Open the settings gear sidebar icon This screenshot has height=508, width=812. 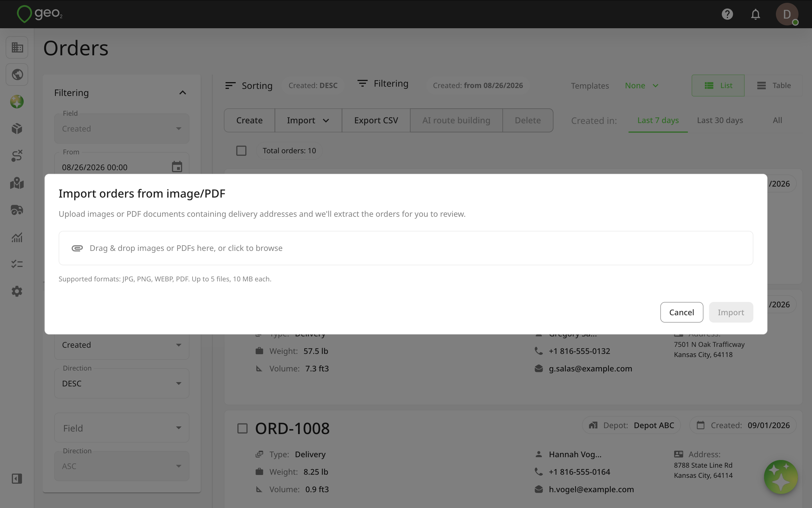(x=17, y=291)
